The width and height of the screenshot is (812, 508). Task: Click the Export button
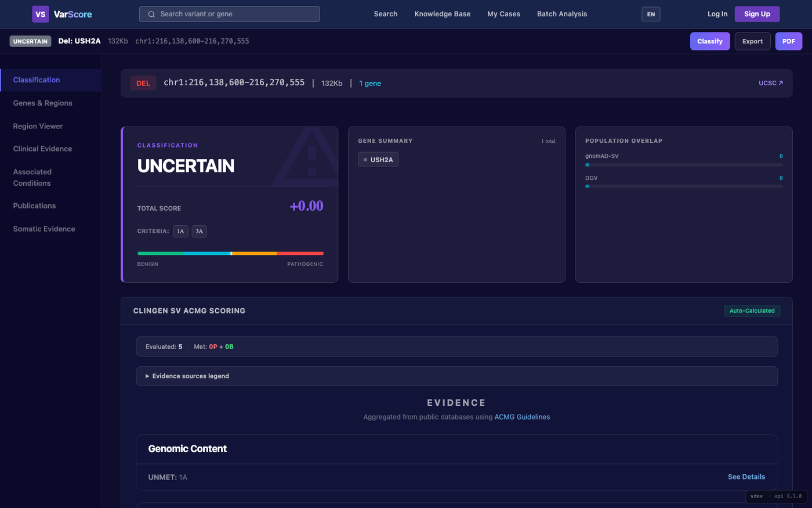point(752,41)
